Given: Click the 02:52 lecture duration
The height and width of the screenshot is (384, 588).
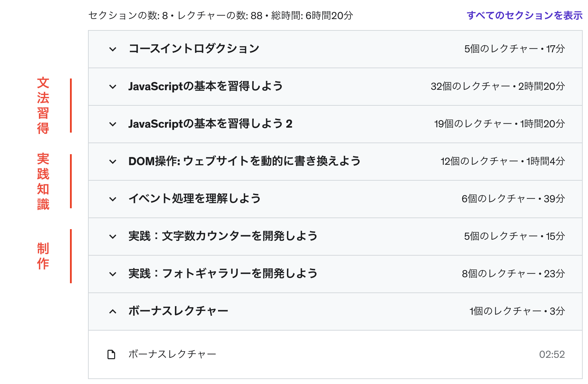Looking at the screenshot, I should 552,354.
